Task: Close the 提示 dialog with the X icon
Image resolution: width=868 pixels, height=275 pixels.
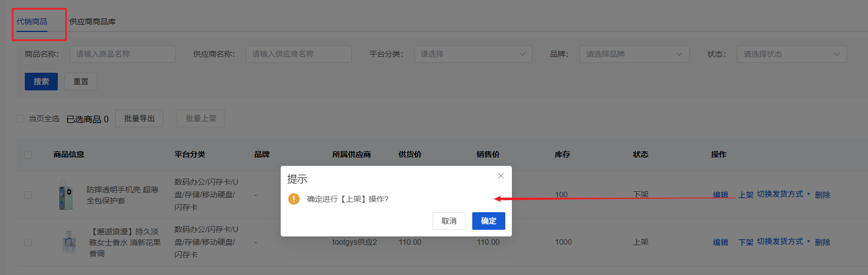Action: coord(500,176)
